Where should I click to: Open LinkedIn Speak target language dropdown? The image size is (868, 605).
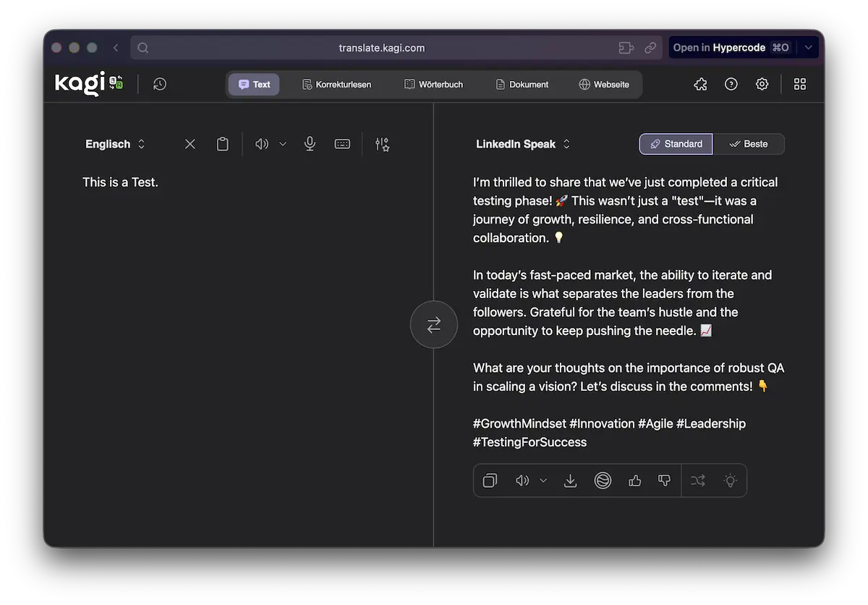523,144
